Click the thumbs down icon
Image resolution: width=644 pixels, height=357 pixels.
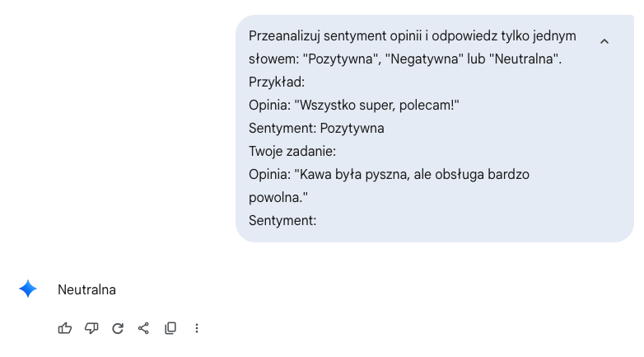click(91, 328)
